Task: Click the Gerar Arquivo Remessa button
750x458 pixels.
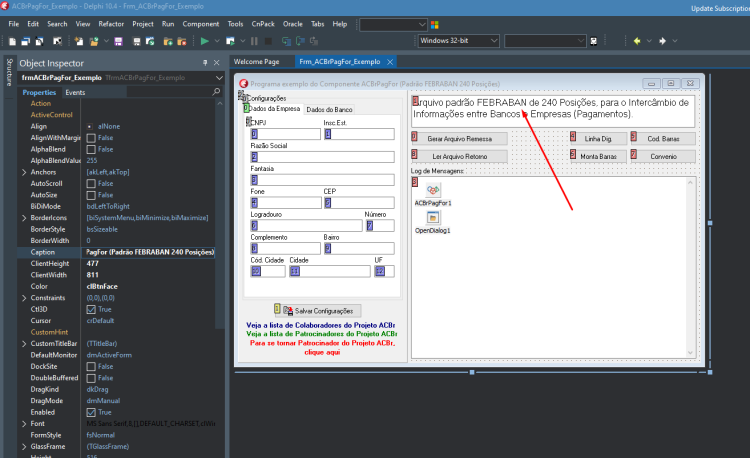Action: (459, 139)
